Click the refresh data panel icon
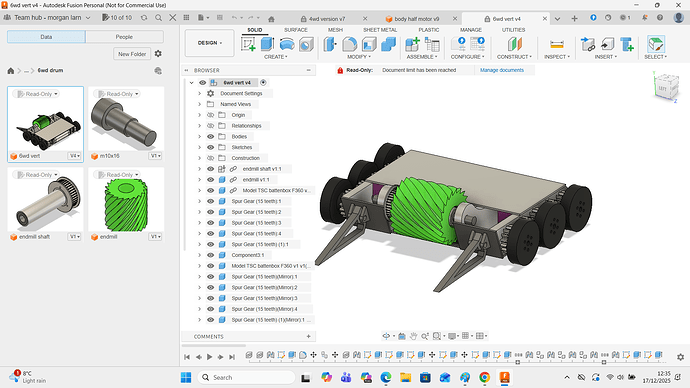 point(144,18)
